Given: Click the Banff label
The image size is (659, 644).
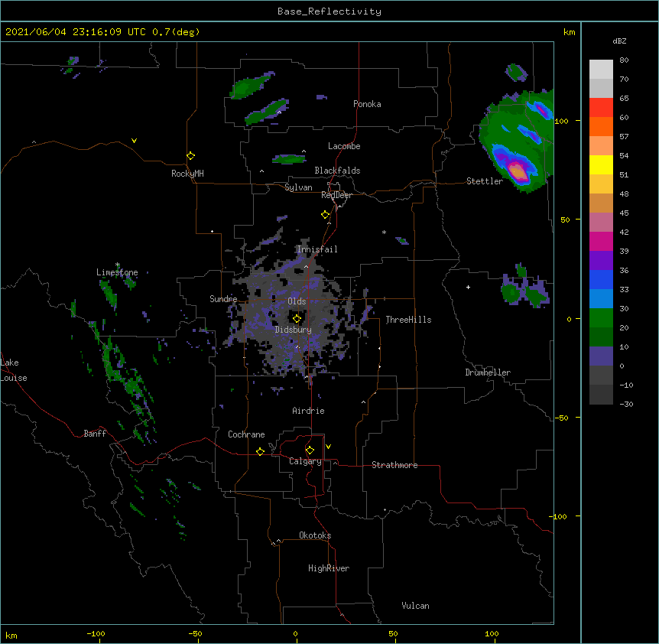Looking at the screenshot, I should point(95,434).
